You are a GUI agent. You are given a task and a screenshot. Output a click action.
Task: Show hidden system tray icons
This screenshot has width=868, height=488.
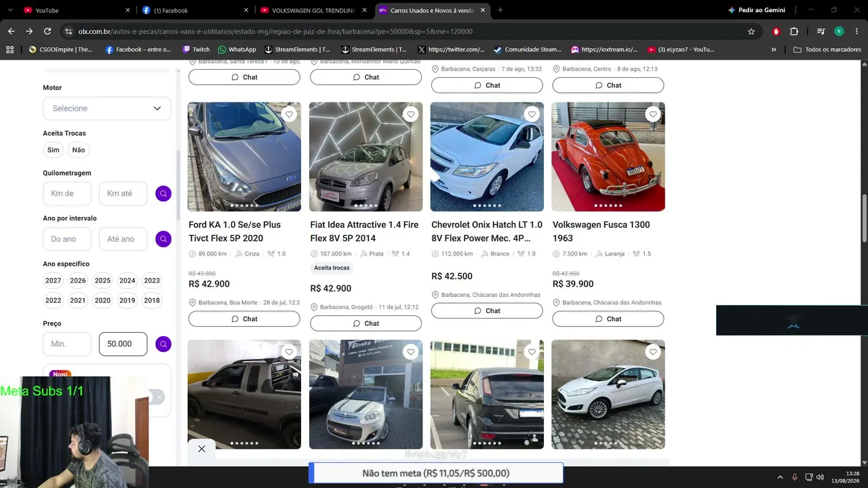[x=780, y=477]
